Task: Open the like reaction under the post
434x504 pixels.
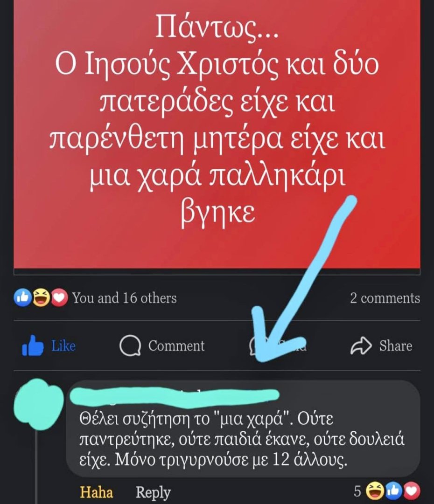Action: tap(22, 297)
